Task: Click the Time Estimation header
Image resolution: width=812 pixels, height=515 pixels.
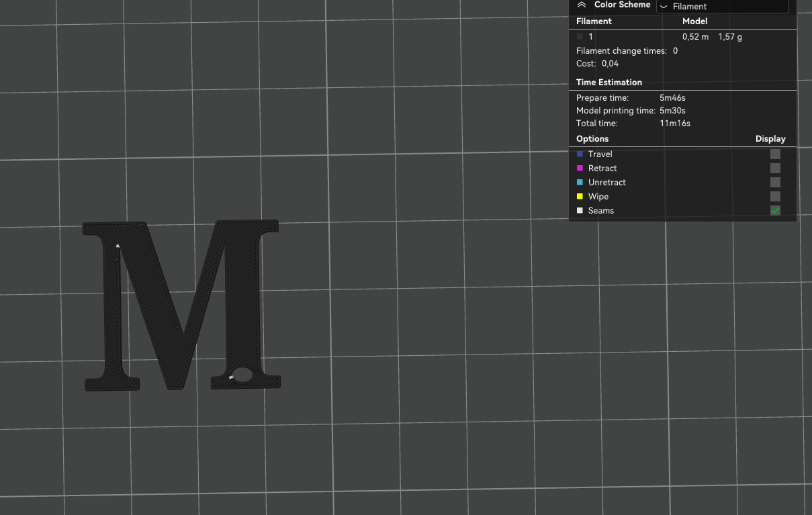Action: tap(609, 83)
